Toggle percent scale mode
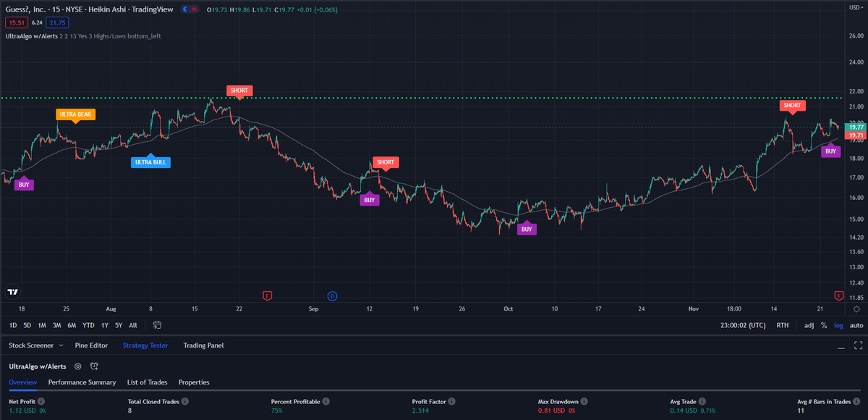Viewport: 868px width, 420px height. (x=824, y=325)
